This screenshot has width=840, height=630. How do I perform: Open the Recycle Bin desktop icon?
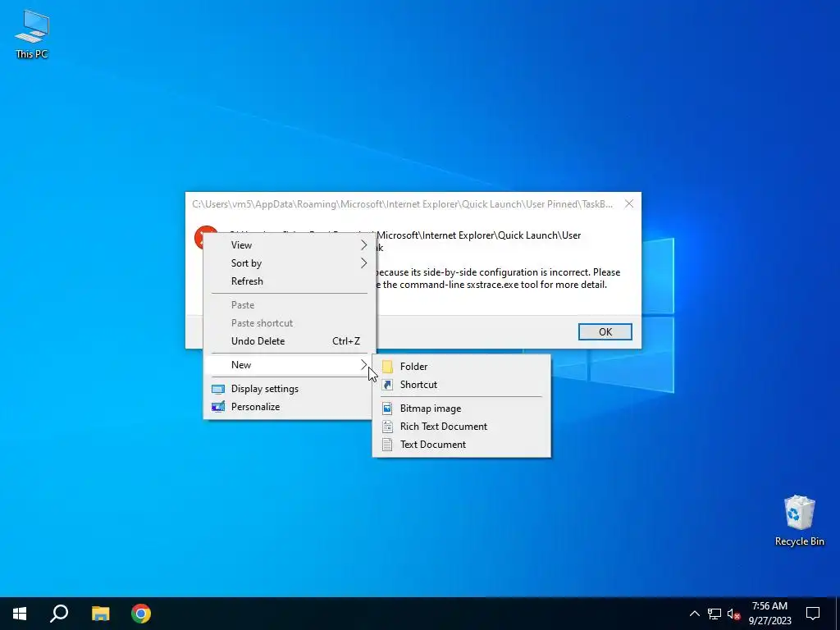coord(799,521)
